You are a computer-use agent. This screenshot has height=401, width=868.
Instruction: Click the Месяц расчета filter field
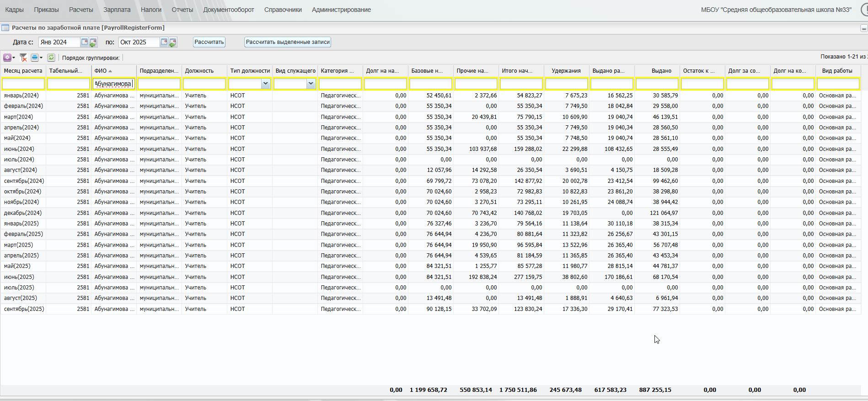(x=23, y=84)
